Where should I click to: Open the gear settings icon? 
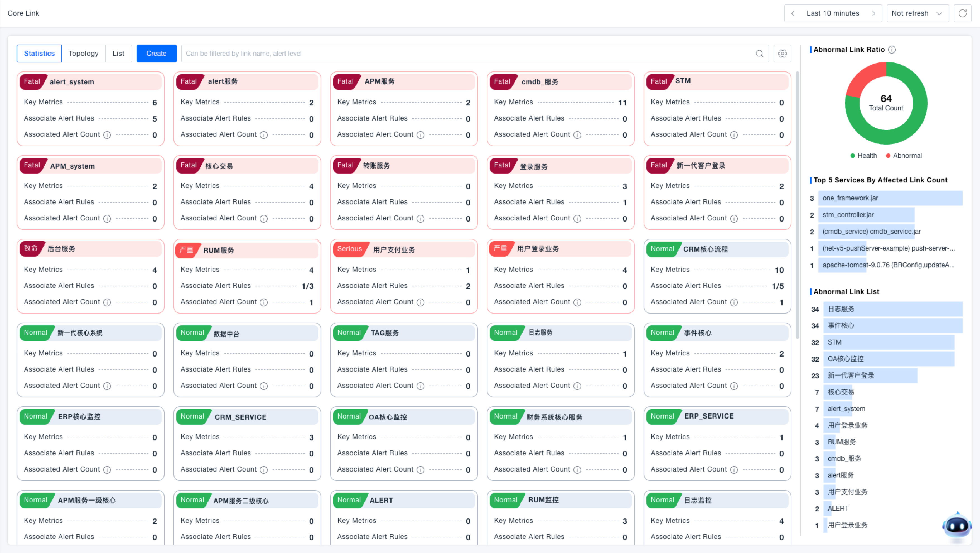tap(782, 53)
